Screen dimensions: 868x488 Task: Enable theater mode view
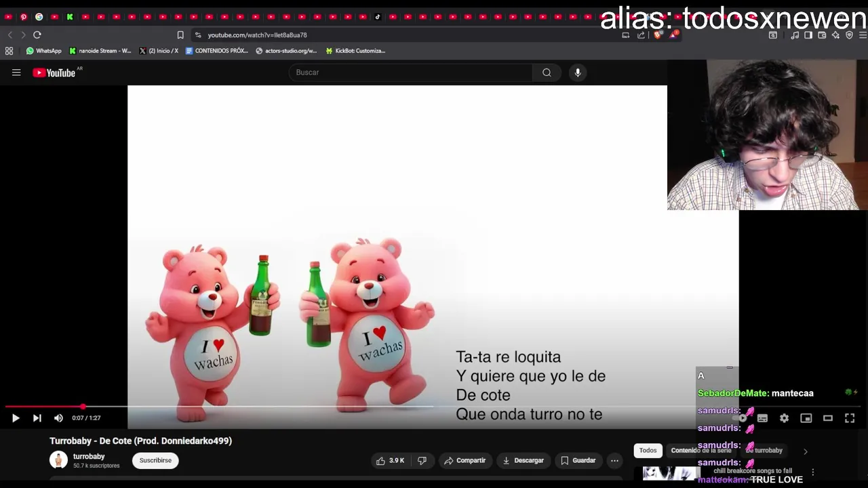(828, 418)
